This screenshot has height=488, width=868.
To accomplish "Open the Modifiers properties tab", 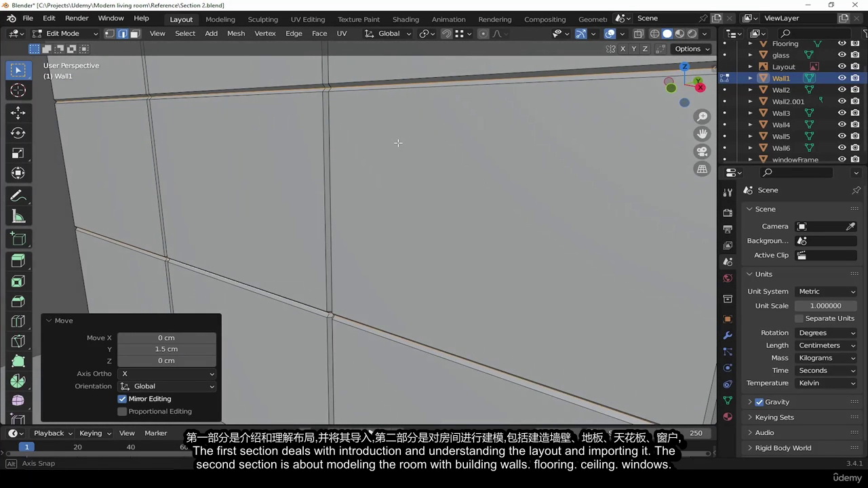I will pyautogui.click(x=728, y=335).
